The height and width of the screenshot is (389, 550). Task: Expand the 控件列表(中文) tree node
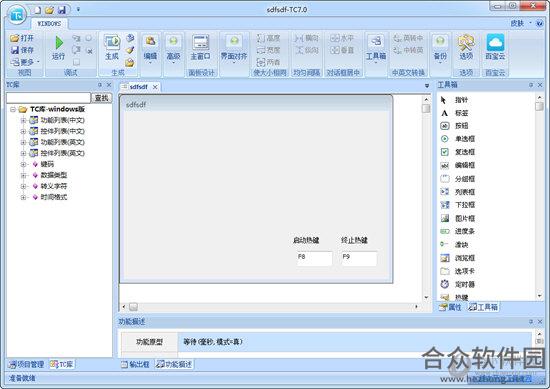(23, 131)
